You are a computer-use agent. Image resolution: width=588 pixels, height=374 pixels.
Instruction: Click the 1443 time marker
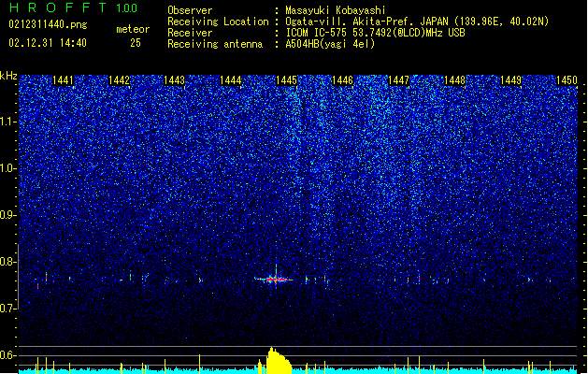(175, 80)
